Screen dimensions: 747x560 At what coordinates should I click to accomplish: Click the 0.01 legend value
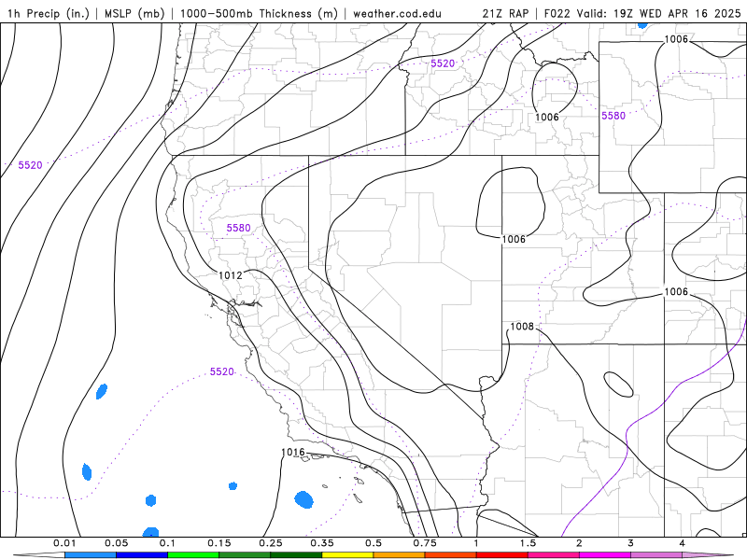pos(64,543)
